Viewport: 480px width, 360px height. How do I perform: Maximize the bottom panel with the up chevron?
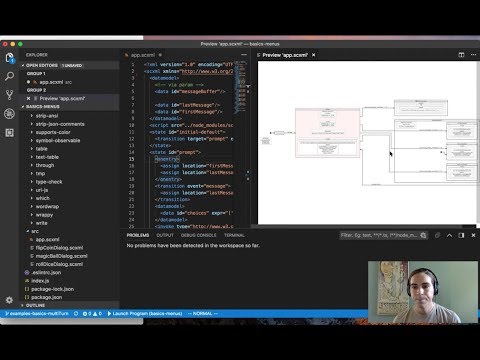pyautogui.click(x=449, y=235)
